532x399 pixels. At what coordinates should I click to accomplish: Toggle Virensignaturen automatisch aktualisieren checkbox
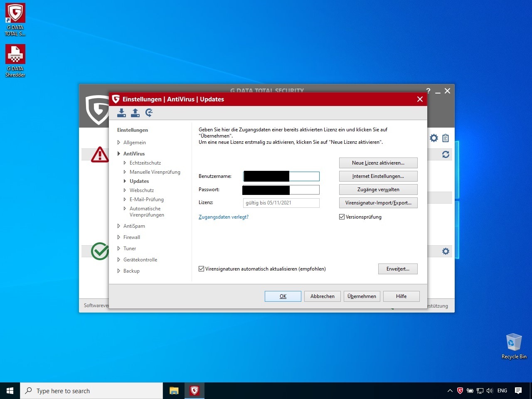pos(202,269)
